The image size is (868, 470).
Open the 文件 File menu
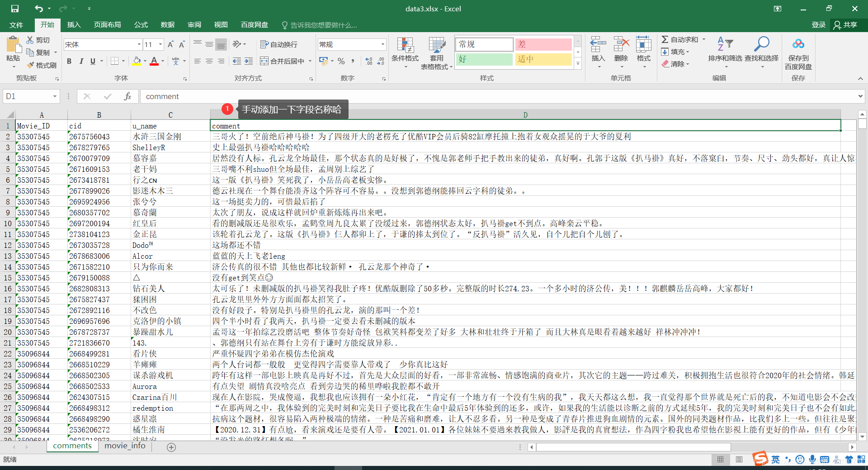[16, 25]
